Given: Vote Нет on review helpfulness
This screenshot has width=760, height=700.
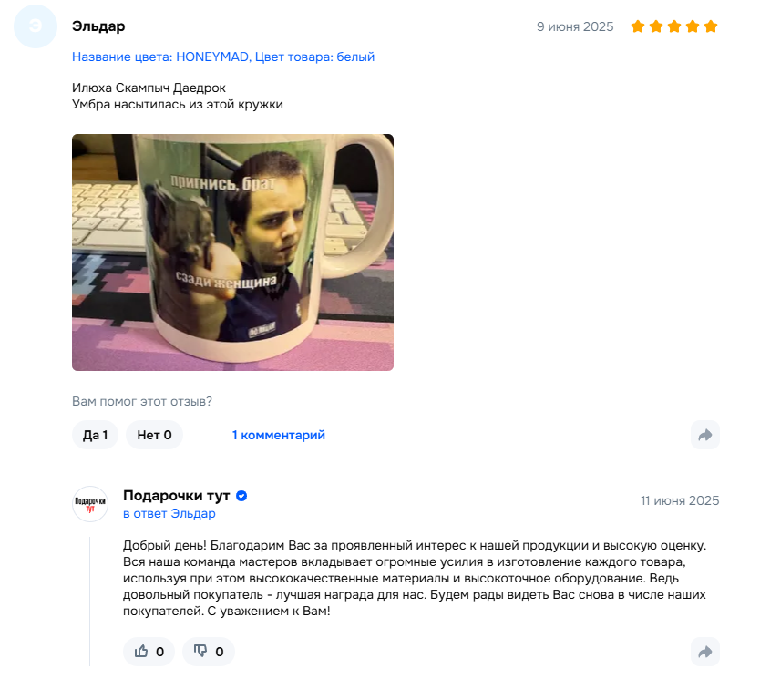Looking at the screenshot, I should [x=154, y=435].
